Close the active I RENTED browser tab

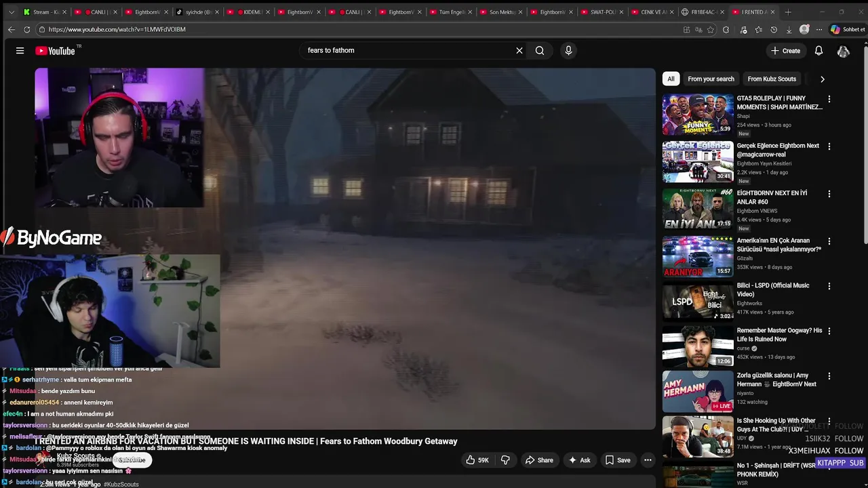click(773, 12)
